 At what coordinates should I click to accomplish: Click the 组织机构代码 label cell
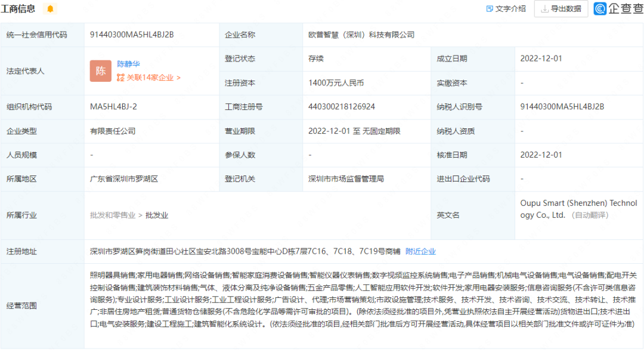tap(42, 106)
